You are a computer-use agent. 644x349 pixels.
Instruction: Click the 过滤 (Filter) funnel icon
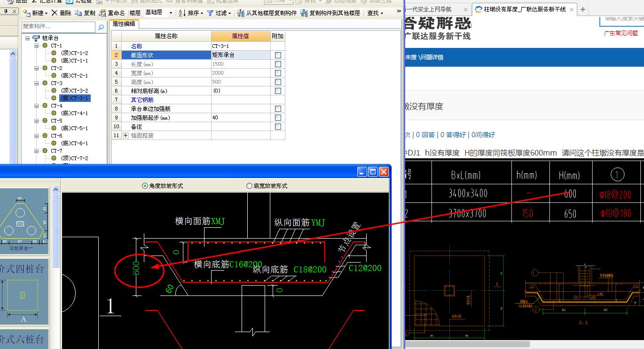pyautogui.click(x=210, y=13)
